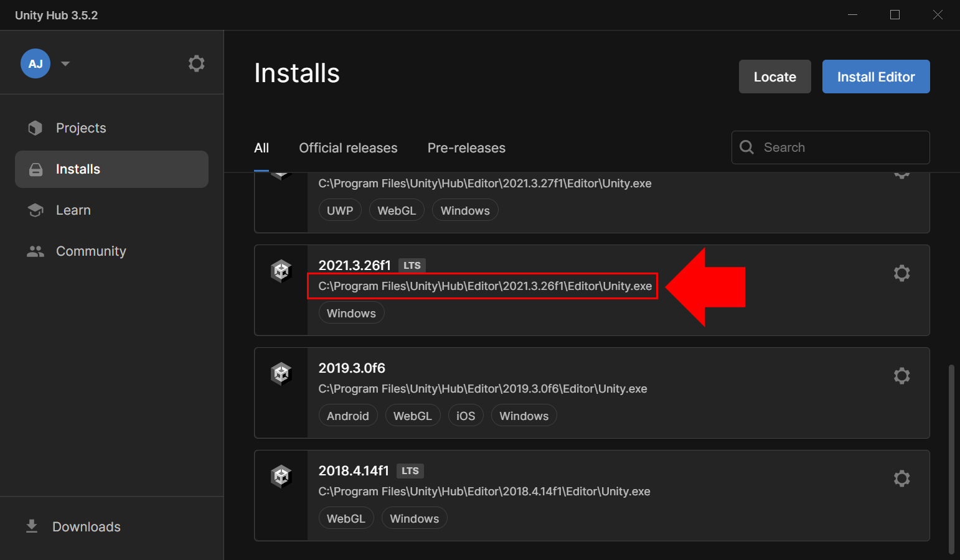The height and width of the screenshot is (560, 960).
Task: Open settings gear for 2019.3.0f6
Action: tap(901, 376)
